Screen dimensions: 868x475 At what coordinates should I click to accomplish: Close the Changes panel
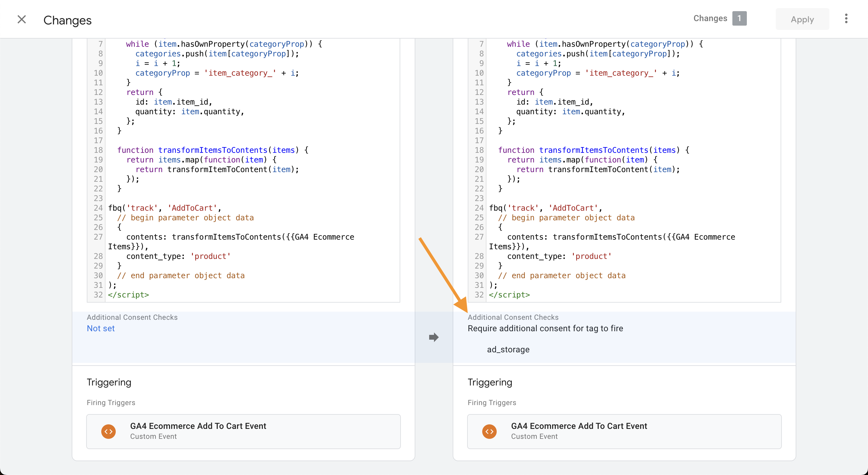(x=22, y=20)
